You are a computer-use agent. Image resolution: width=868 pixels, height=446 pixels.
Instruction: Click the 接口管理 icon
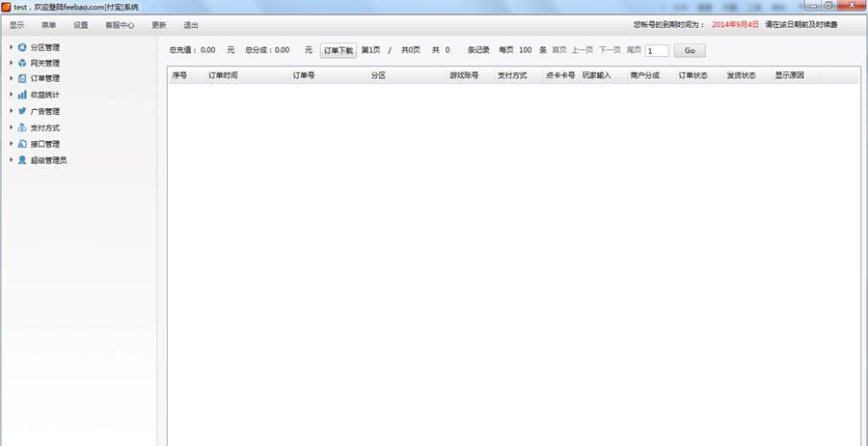click(22, 144)
